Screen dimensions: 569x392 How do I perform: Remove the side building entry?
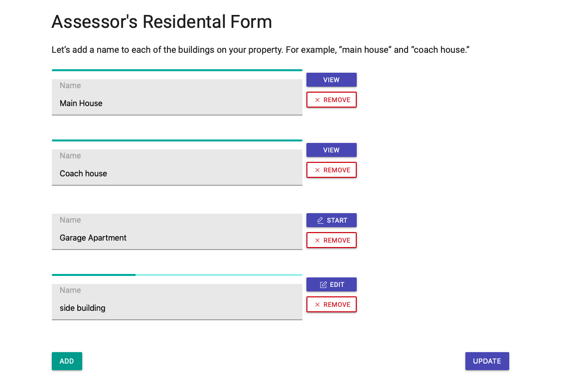331,304
